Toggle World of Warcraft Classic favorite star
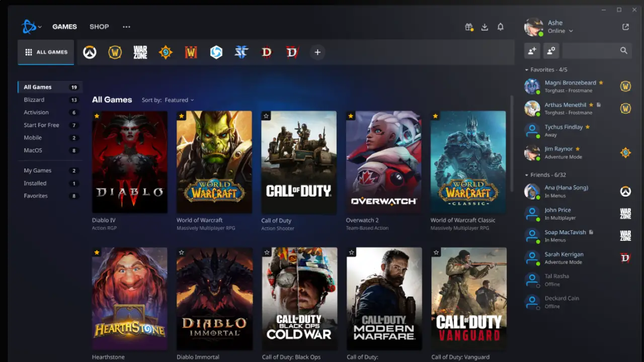Viewport: 644px width, 362px height. [435, 116]
